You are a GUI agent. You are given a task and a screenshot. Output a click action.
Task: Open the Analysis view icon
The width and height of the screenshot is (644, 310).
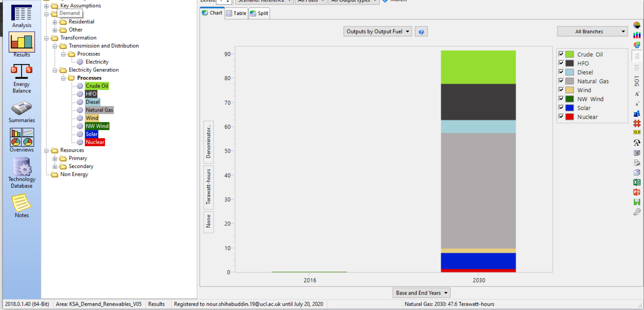coord(22,16)
